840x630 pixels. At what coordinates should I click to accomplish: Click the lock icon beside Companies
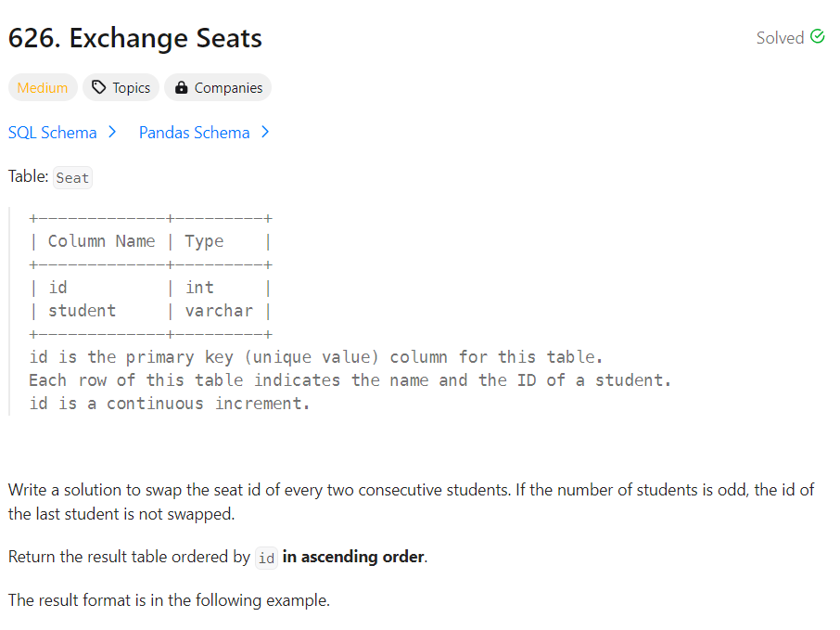point(181,88)
